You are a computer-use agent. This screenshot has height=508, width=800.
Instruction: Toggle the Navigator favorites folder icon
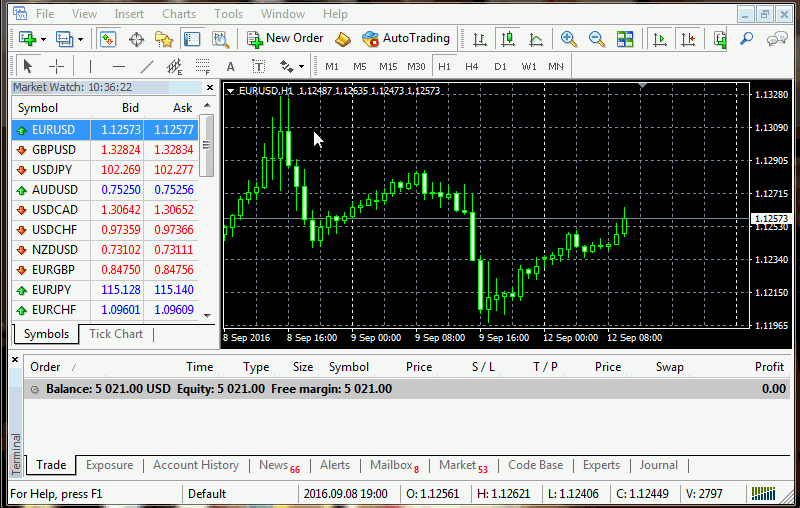coord(164,39)
